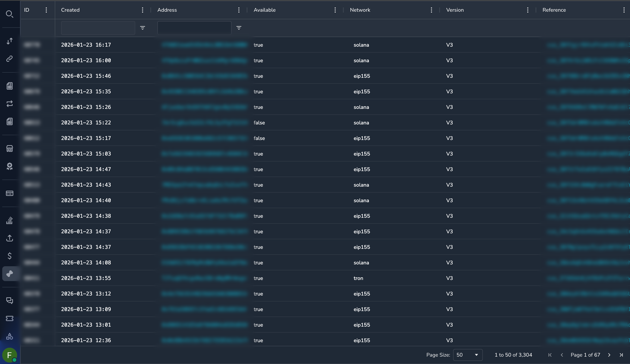This screenshot has width=630, height=364.
Task: Select the 2026-01-23 16:00 created cell
Action: (86, 60)
